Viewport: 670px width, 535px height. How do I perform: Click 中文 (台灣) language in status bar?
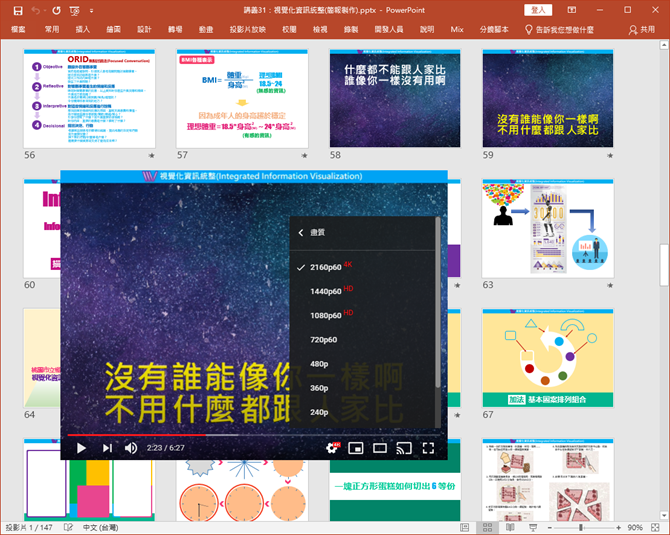(100, 528)
